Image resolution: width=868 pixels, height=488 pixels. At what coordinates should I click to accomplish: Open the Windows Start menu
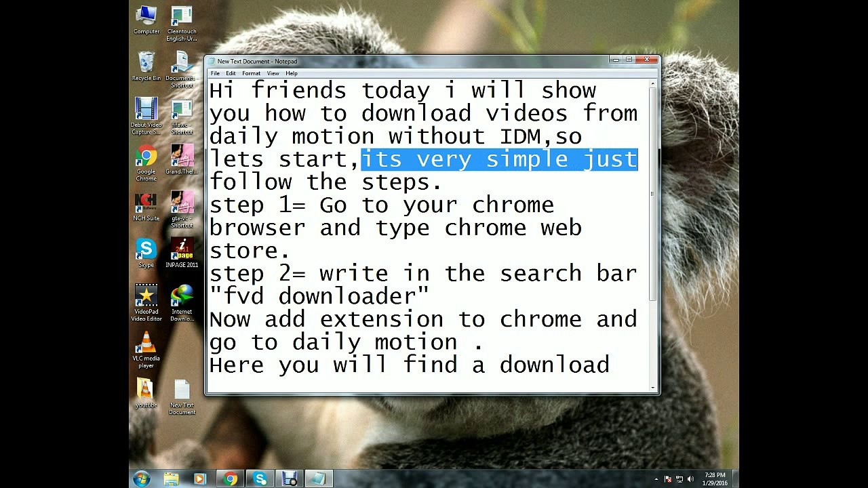[x=142, y=479]
